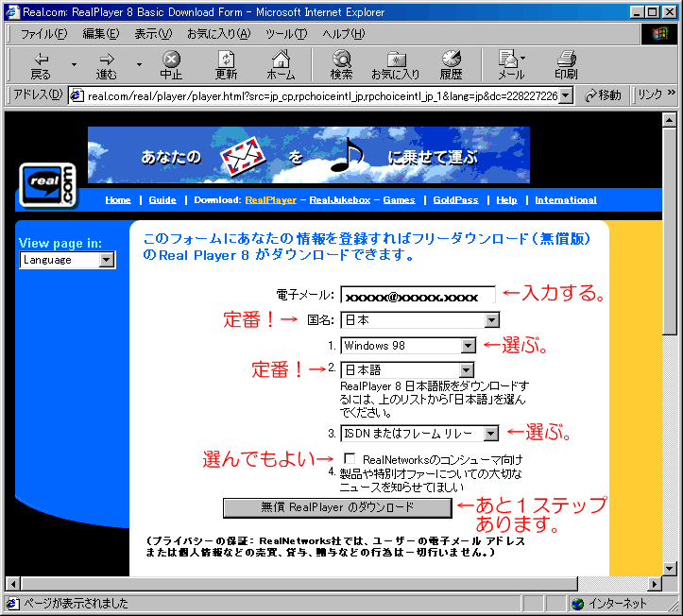Open the Forward button history dropdown arrow
Image resolution: width=683 pixels, height=616 pixels.
click(139, 65)
